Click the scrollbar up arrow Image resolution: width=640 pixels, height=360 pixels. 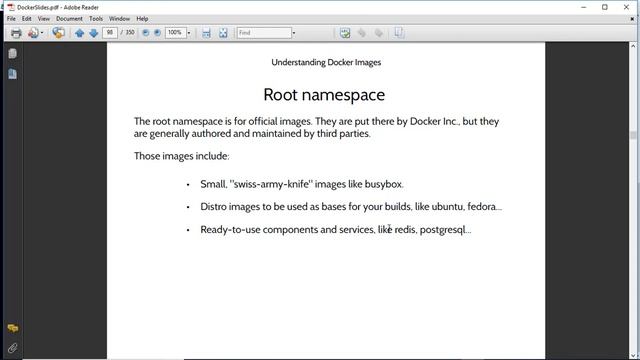pyautogui.click(x=633, y=46)
